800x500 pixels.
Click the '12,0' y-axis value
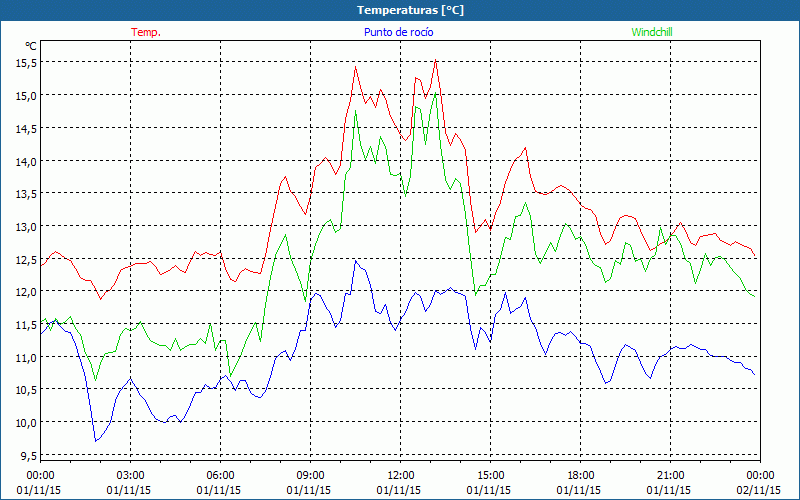pyautogui.click(x=27, y=292)
